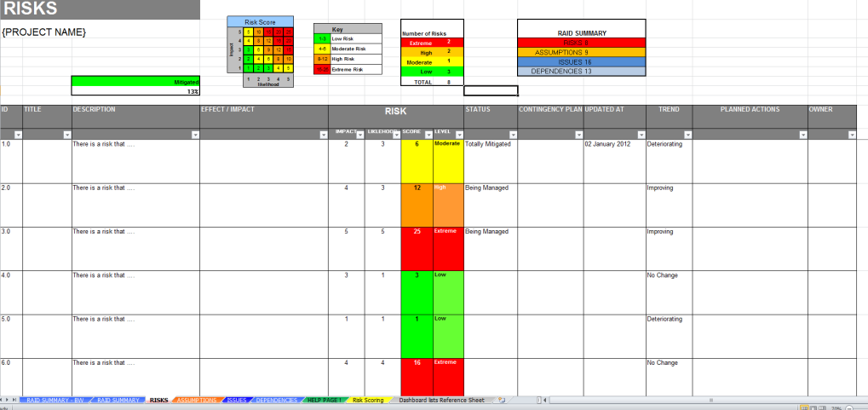This screenshot has height=410, width=868.
Task: Select the 'Totally Mitigated' status cell
Action: (491, 161)
